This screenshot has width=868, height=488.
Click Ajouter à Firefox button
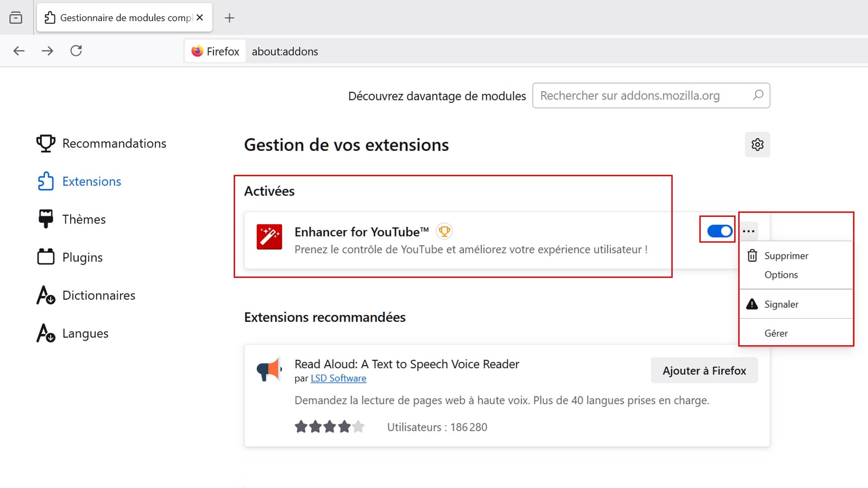(704, 371)
